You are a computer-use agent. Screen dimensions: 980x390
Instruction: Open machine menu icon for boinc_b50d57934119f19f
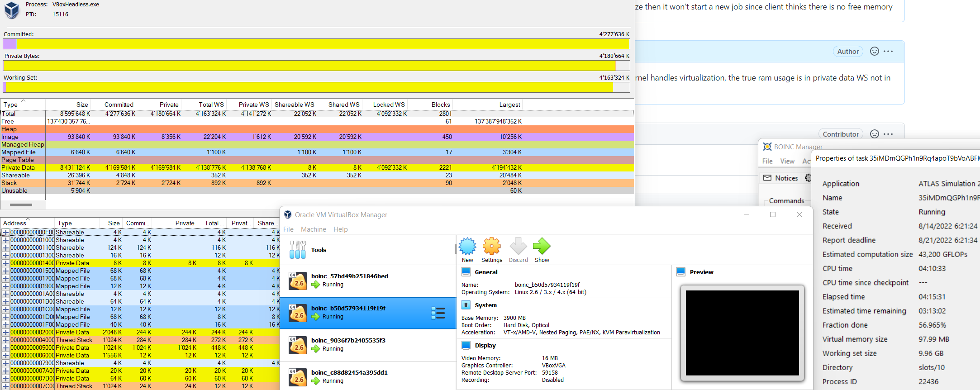pyautogui.click(x=438, y=313)
